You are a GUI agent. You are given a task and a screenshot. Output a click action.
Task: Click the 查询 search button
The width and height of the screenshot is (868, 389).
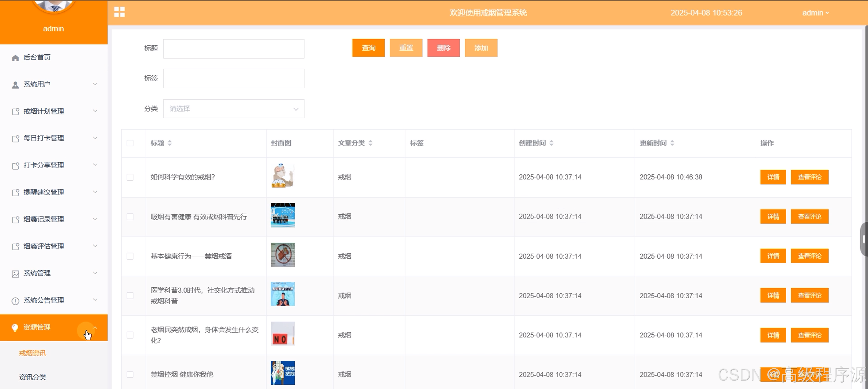point(368,48)
